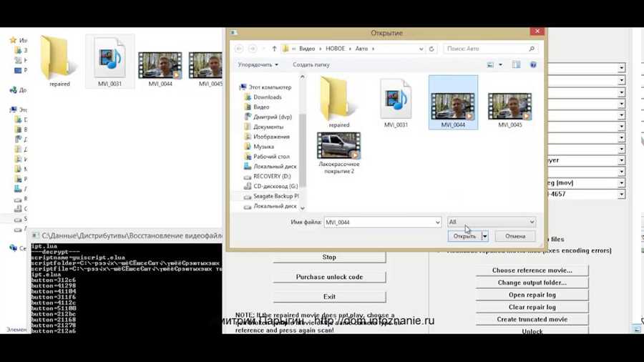Open CD-дисковод (G:) in tree

tap(275, 186)
